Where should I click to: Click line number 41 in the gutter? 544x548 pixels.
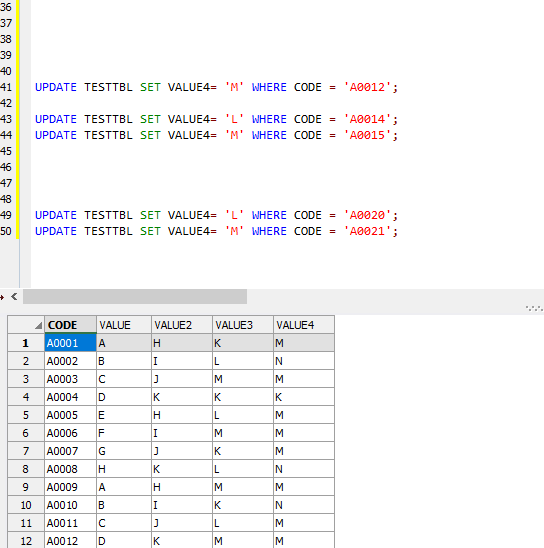tap(6, 87)
